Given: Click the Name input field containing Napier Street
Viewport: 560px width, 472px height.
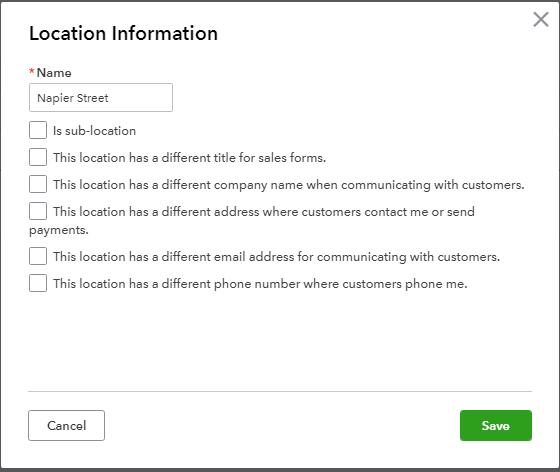Looking at the screenshot, I should click(101, 97).
